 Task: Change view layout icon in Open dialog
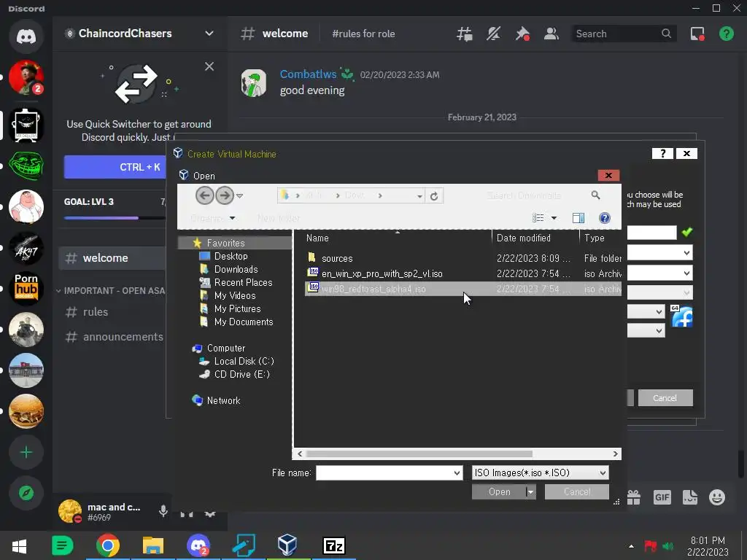coord(538,218)
